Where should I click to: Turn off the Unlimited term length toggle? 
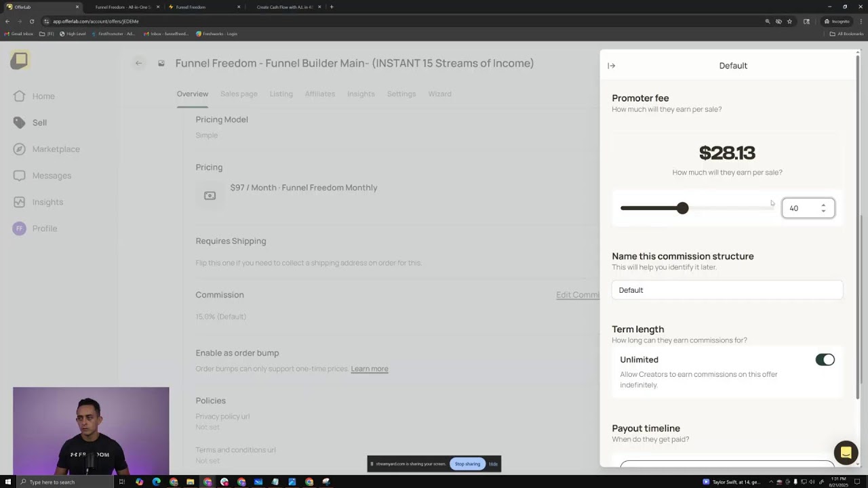click(x=825, y=360)
